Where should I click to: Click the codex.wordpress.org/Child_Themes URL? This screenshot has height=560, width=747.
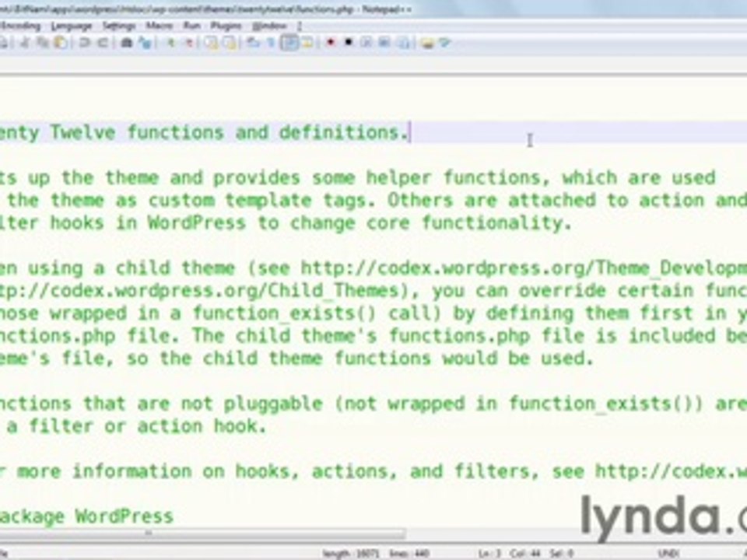[199, 291]
